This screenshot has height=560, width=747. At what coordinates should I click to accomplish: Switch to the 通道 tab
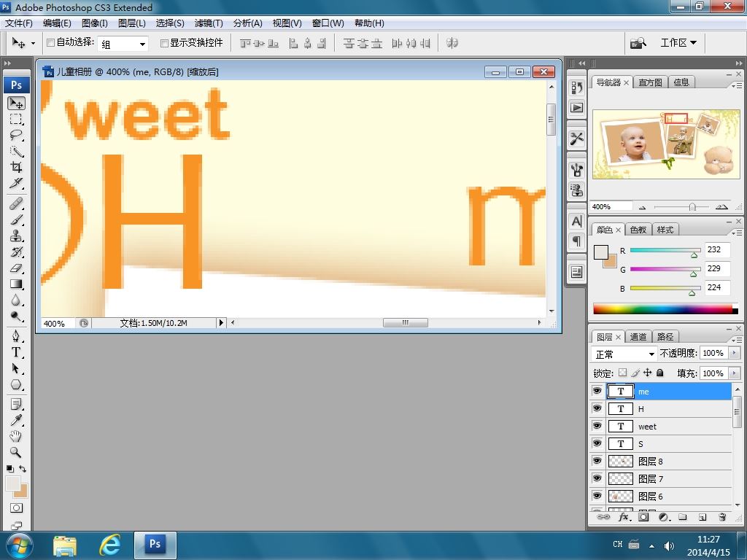tap(638, 337)
